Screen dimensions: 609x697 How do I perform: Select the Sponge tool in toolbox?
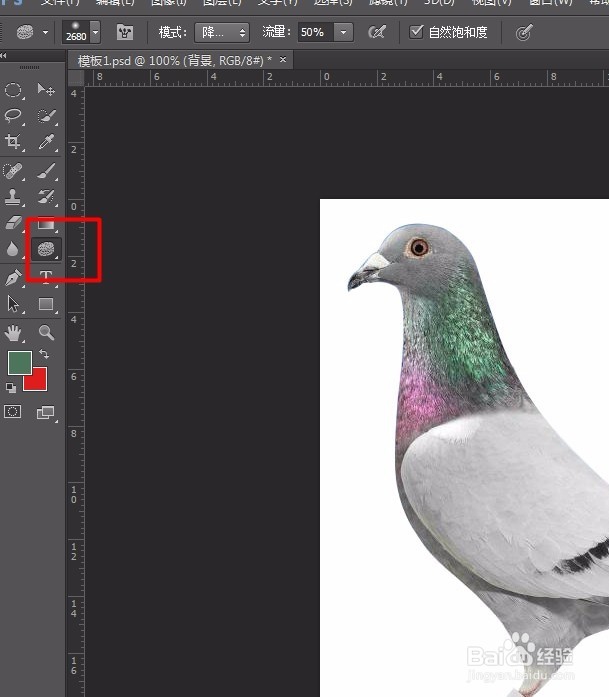coord(46,249)
